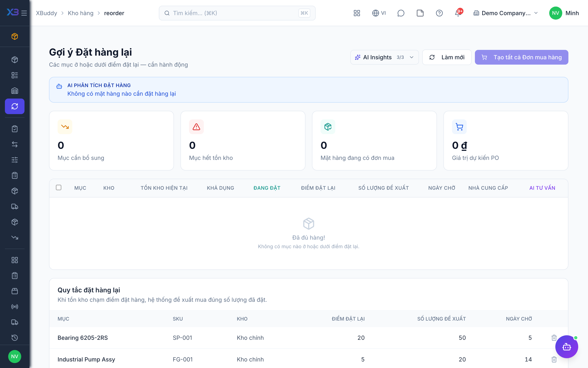Open the store front icon in the sidebar
This screenshot has width=588, height=368.
coord(14,291)
